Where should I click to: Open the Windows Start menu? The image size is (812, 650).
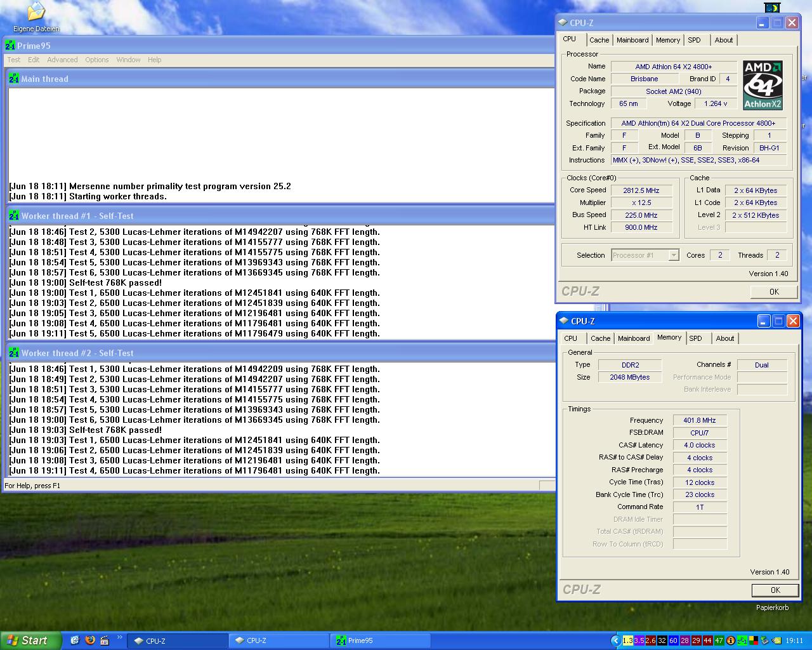click(31, 640)
